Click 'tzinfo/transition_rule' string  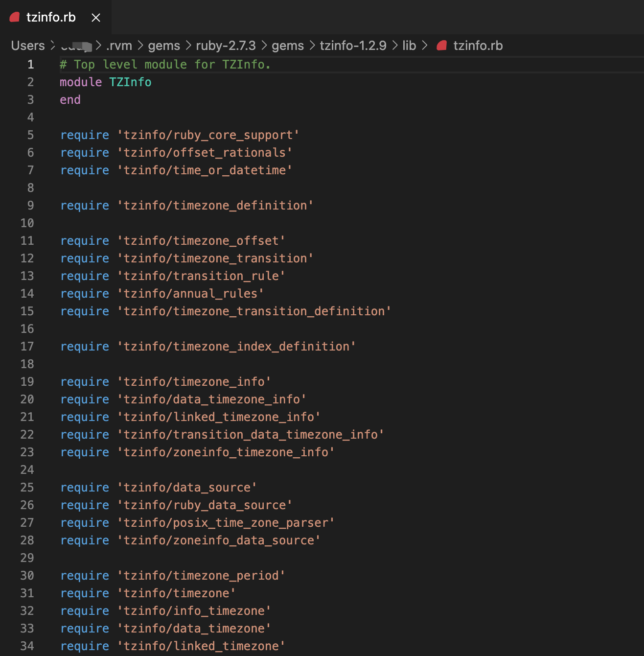coord(201,276)
